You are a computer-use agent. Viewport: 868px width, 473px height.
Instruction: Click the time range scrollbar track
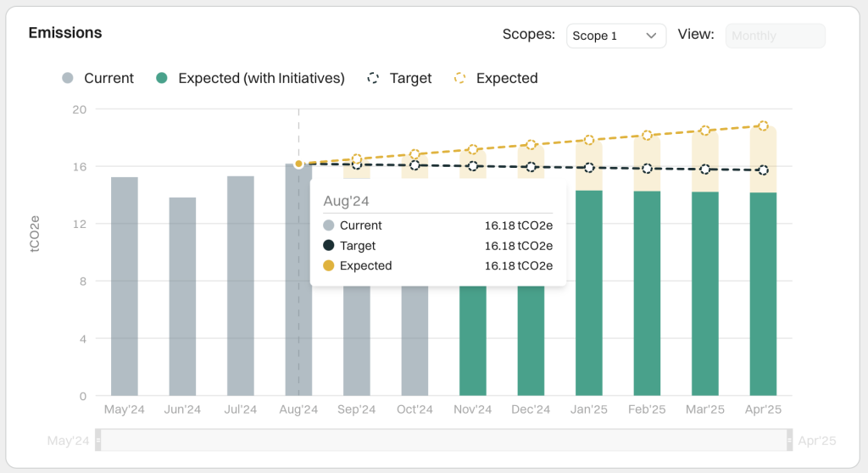point(444,440)
